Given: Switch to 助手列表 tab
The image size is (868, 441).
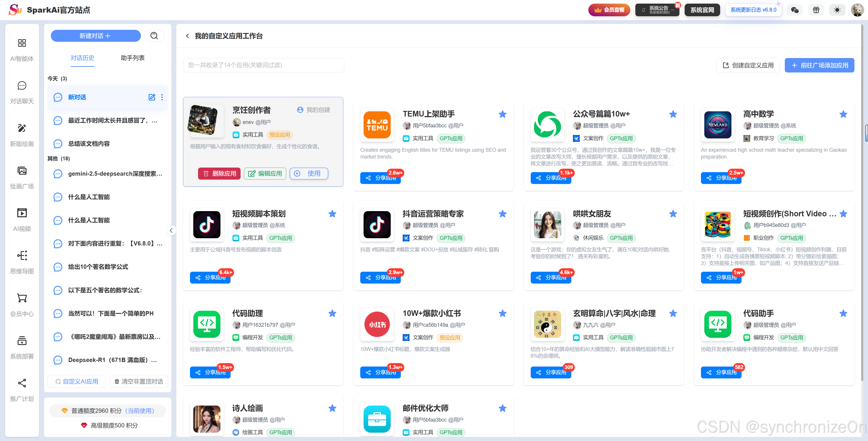Looking at the screenshot, I should [x=132, y=58].
